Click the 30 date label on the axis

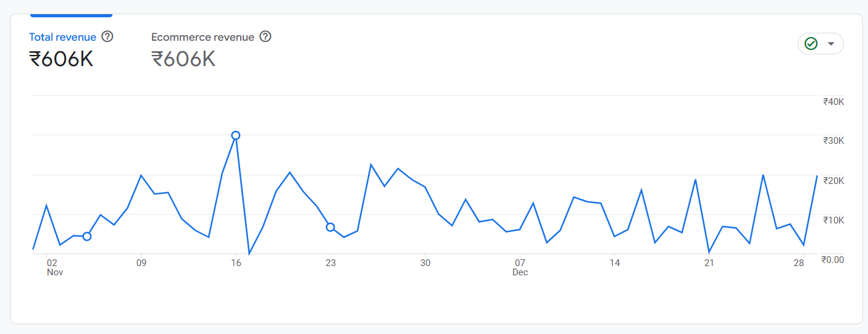point(425,263)
